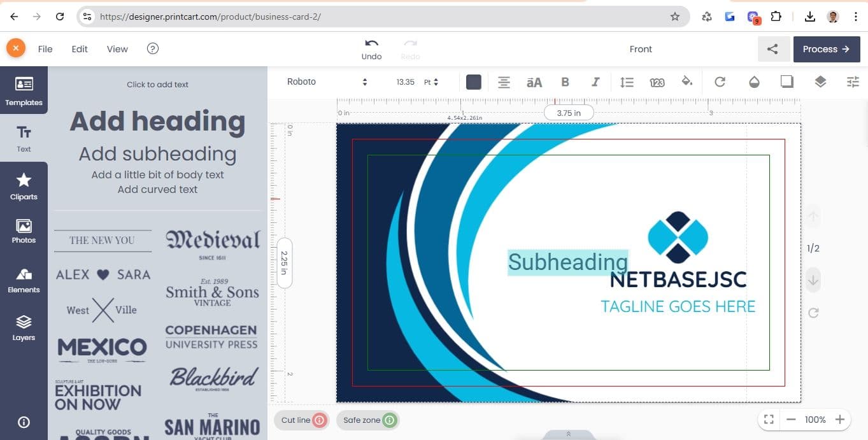Image resolution: width=868 pixels, height=440 pixels.
Task: Add a heading text
Action: click(x=157, y=121)
